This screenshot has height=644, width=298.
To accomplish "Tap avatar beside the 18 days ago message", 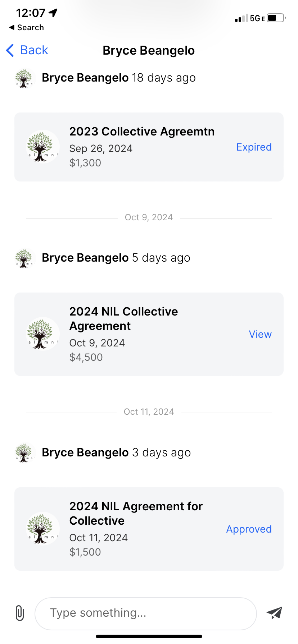I will pos(24,78).
